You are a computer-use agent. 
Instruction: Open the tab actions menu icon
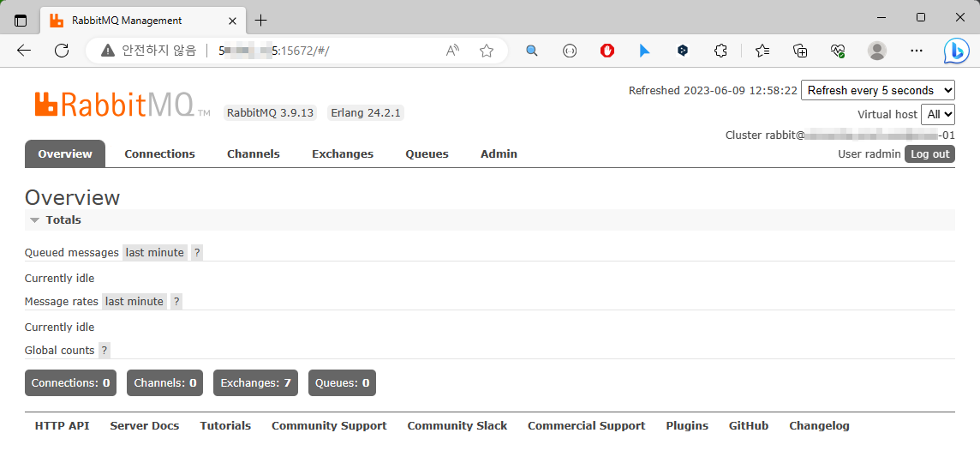[21, 20]
